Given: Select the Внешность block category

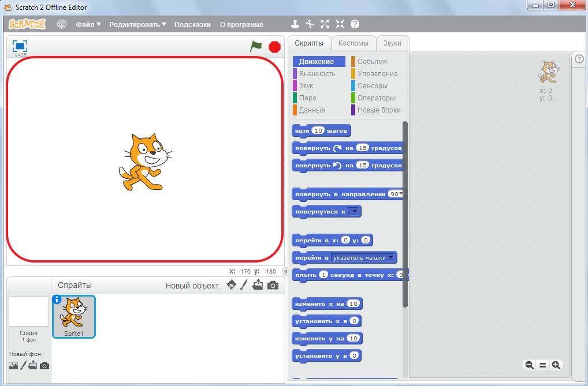Looking at the screenshot, I should pos(314,74).
